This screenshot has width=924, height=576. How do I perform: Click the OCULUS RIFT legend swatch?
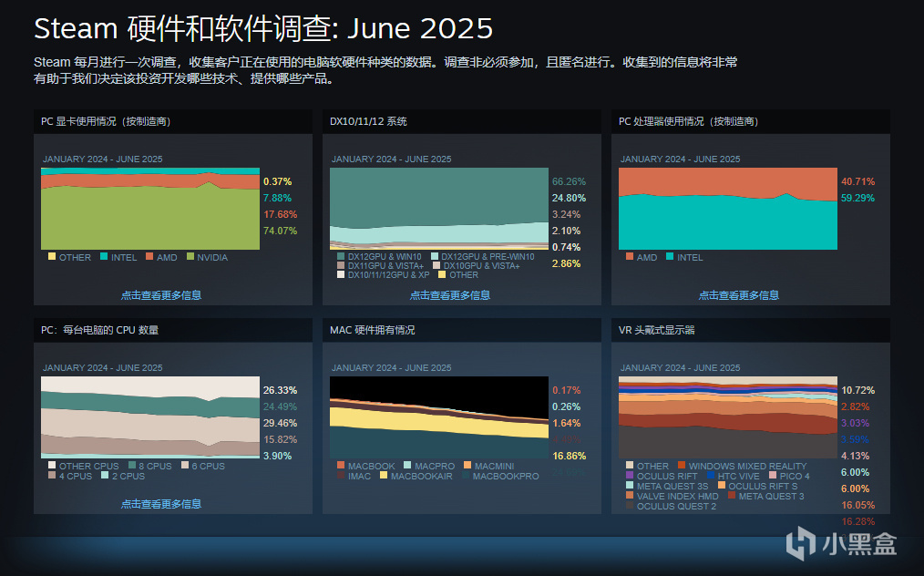click(630, 475)
